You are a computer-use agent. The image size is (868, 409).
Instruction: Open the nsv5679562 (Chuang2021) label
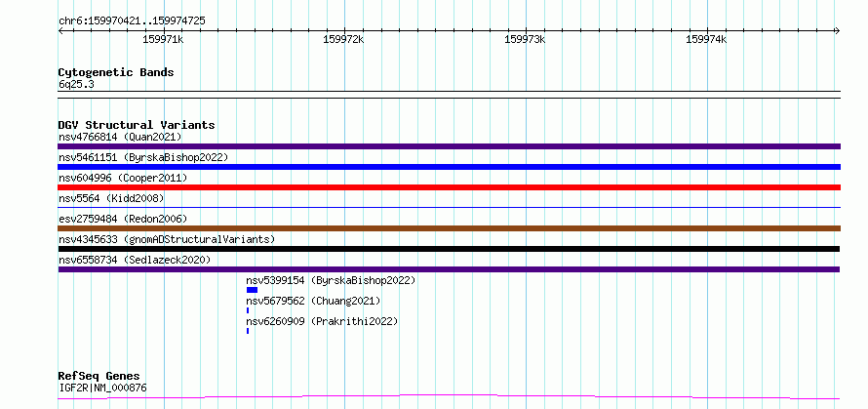(313, 301)
